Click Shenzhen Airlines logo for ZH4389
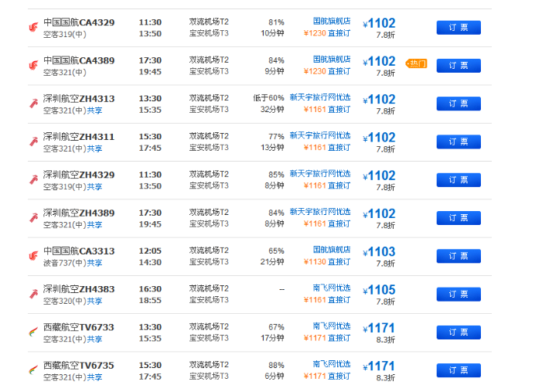Viewport: 542px width, 392px height. pos(33,218)
